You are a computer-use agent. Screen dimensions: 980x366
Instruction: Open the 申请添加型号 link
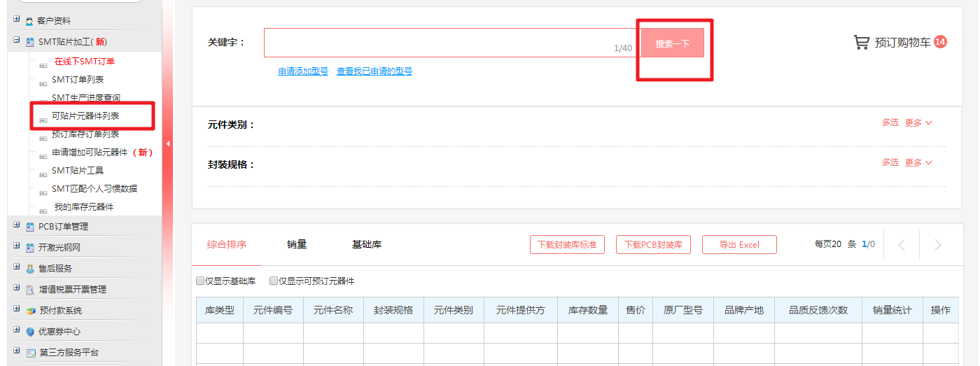(x=302, y=71)
